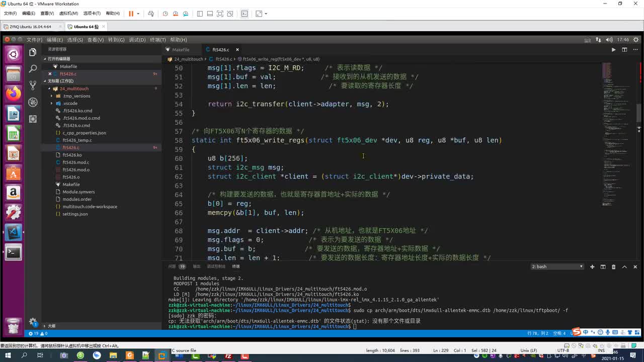Image resolution: width=644 pixels, height=362 pixels.
Task: Open System Settings from launcher
Action: [13, 212]
